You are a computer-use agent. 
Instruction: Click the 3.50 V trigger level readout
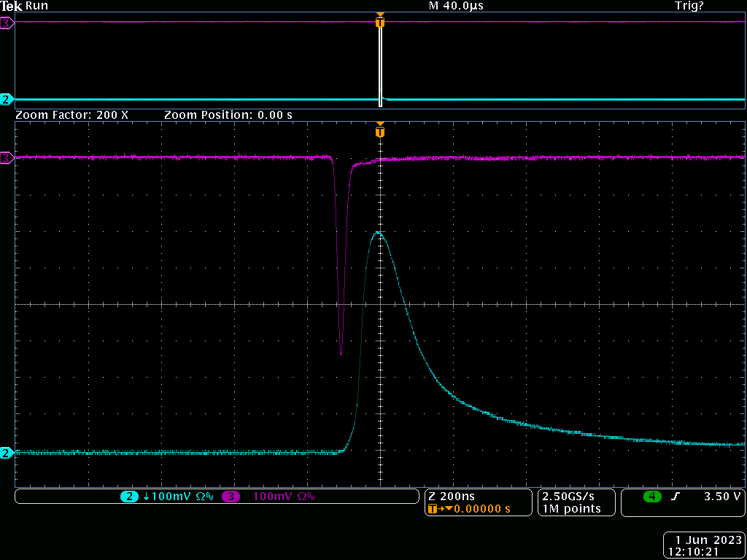pos(721,497)
